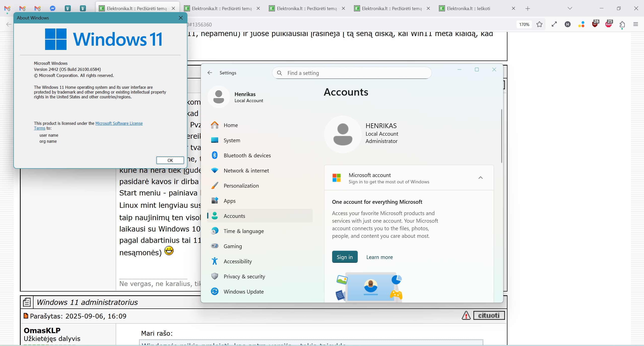Viewport: 644px width, 346px height.
Task: Open the second Gmail pinned tab
Action: 22,9
